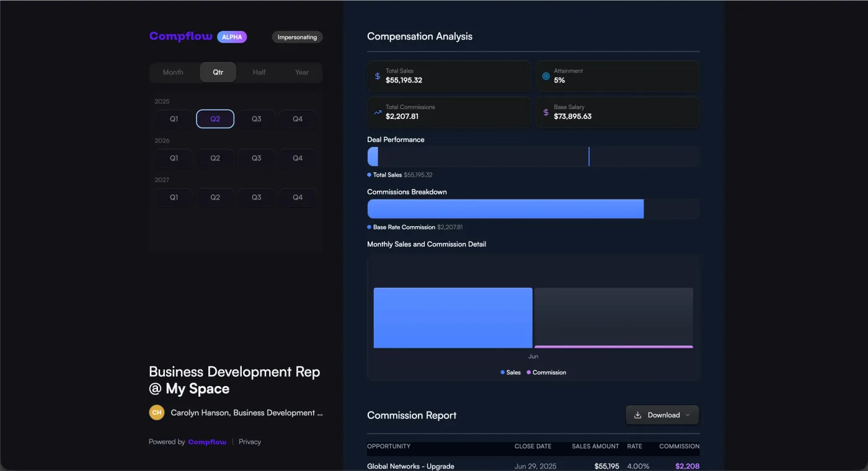Select Q3 under 2026

pos(257,158)
